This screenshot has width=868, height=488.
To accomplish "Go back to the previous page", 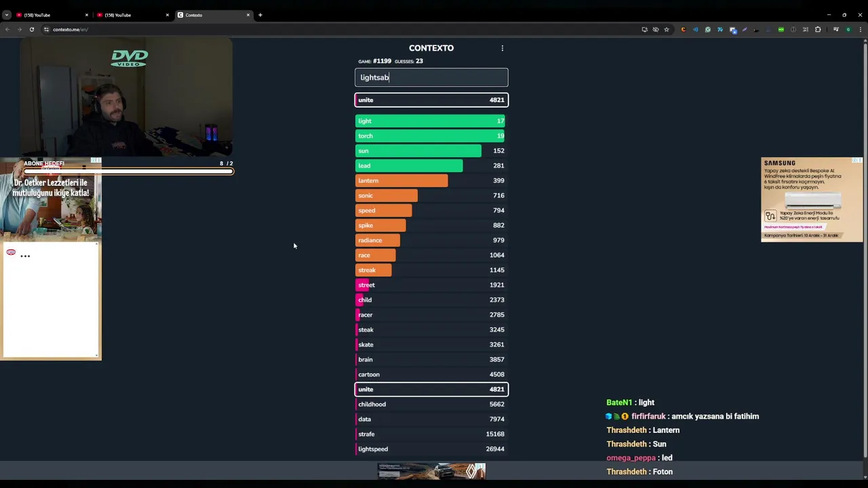I will [7, 29].
